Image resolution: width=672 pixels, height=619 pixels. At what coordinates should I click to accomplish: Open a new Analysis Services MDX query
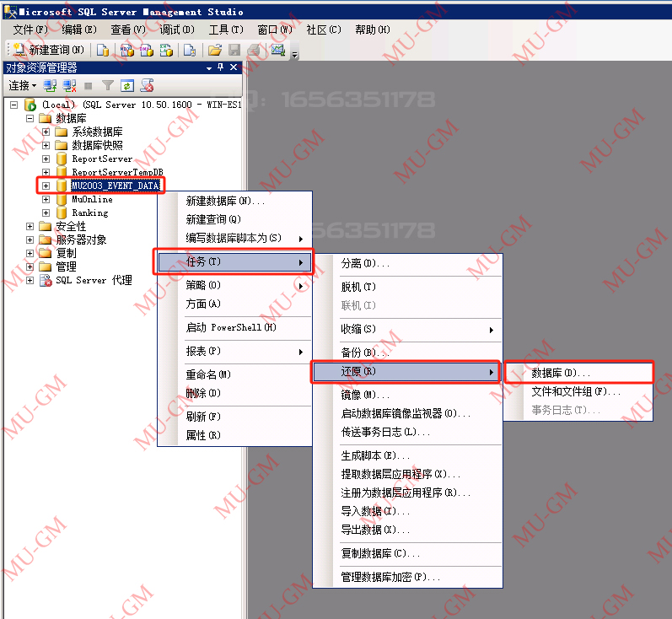(126, 50)
